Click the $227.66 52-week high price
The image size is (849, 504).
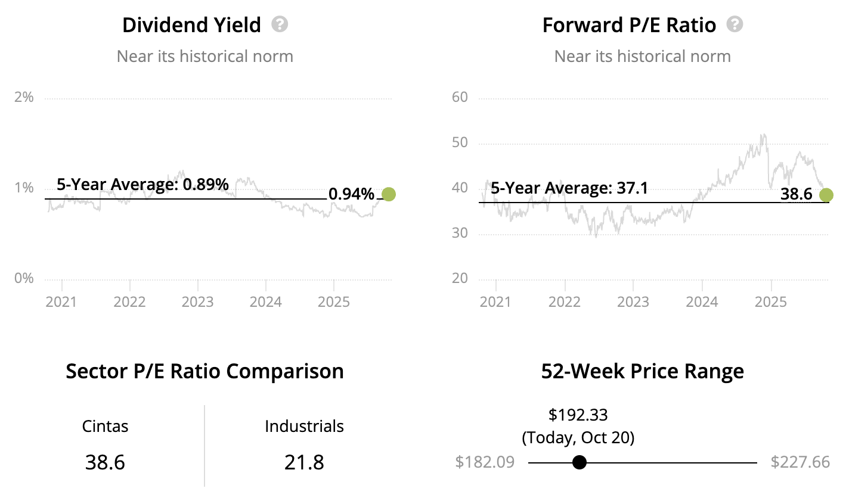coord(800,462)
